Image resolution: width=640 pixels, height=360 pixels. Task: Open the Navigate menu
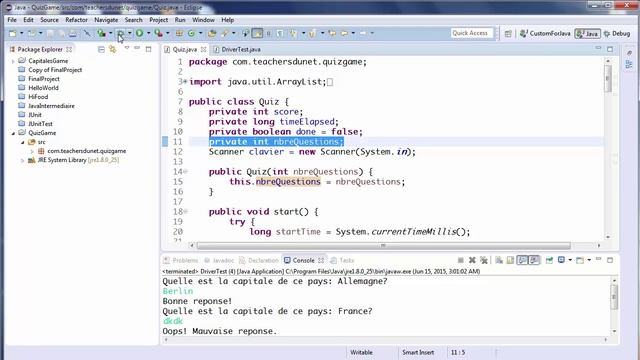[x=106, y=20]
